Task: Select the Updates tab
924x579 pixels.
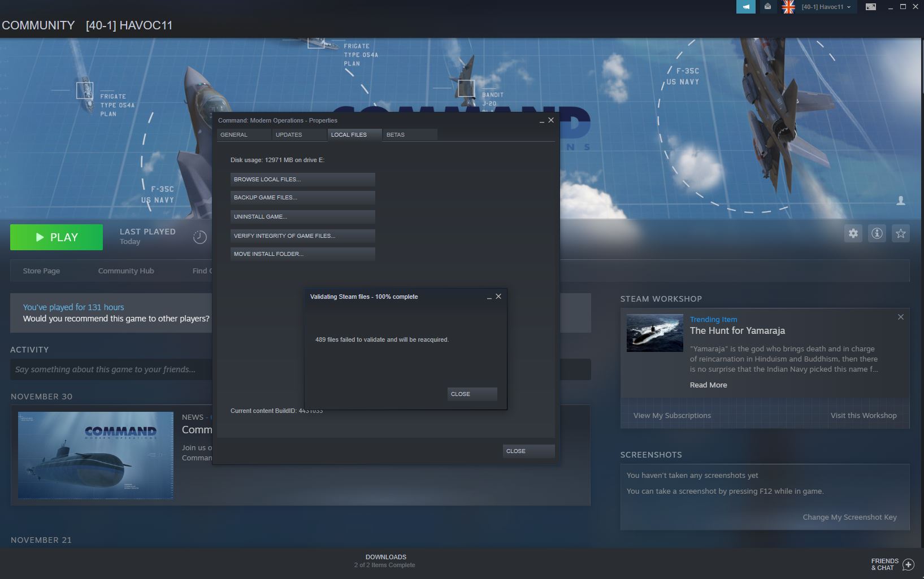Action: tap(289, 135)
